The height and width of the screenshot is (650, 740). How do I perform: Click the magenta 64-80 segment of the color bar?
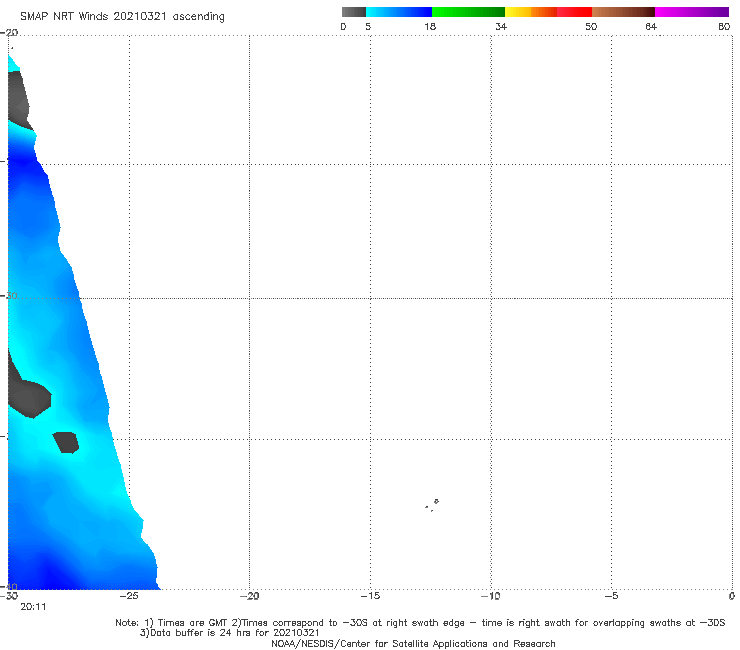tap(692, 12)
